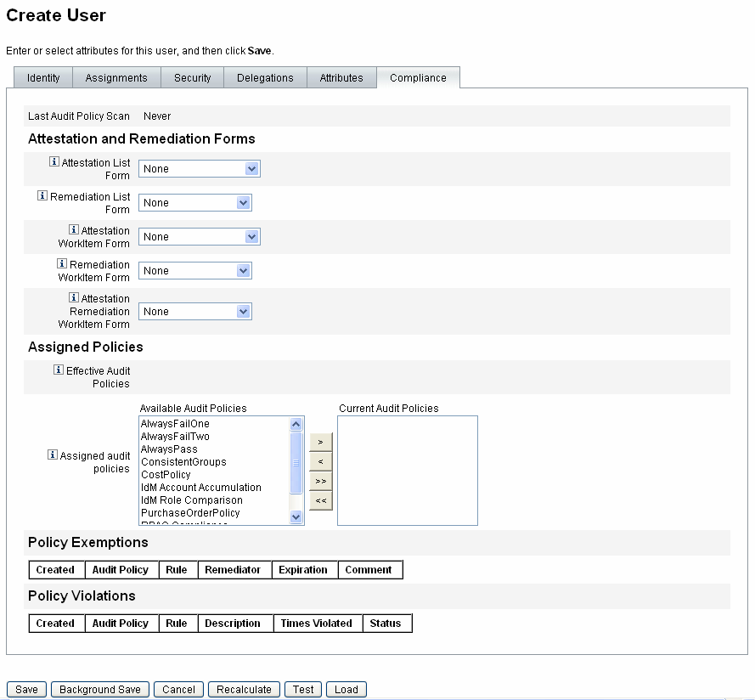Viewport: 755px width, 700px height.
Task: Click the Test button
Action: coord(303,690)
